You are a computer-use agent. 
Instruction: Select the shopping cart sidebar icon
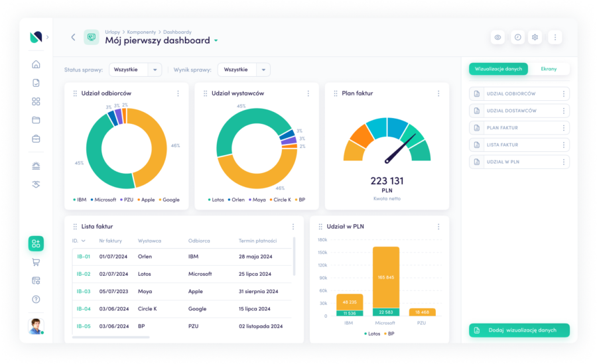pyautogui.click(x=36, y=262)
